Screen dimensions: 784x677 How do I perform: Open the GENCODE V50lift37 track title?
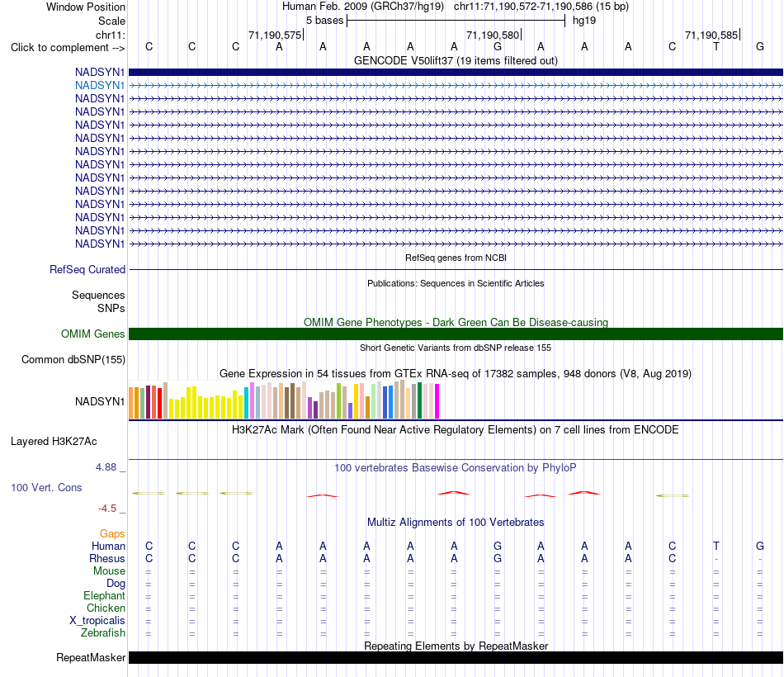tap(456, 60)
